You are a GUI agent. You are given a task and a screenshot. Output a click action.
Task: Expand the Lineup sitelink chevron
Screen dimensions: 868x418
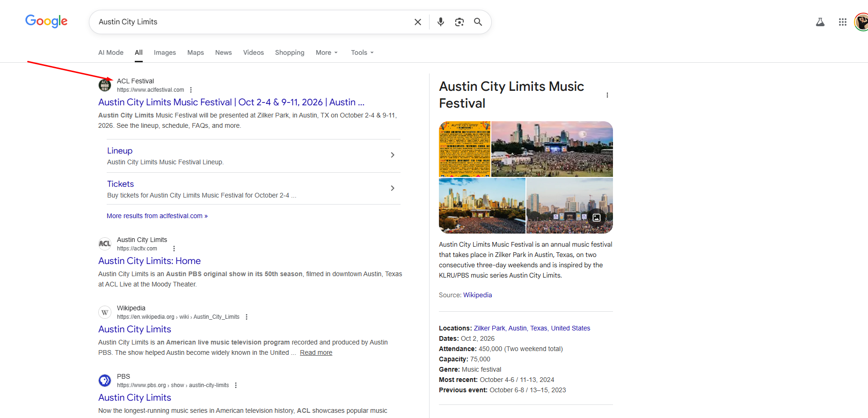click(392, 155)
